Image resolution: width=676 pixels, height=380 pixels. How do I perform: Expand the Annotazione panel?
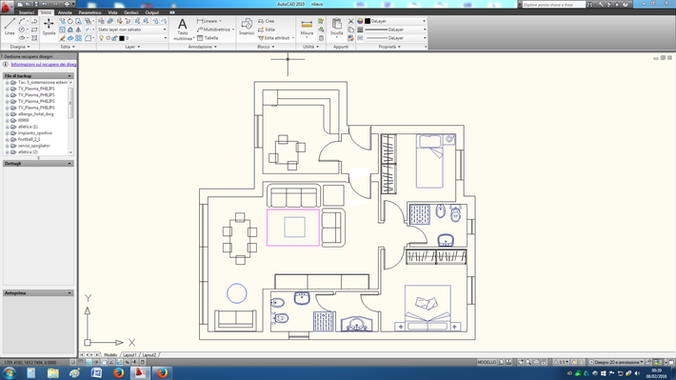(202, 47)
